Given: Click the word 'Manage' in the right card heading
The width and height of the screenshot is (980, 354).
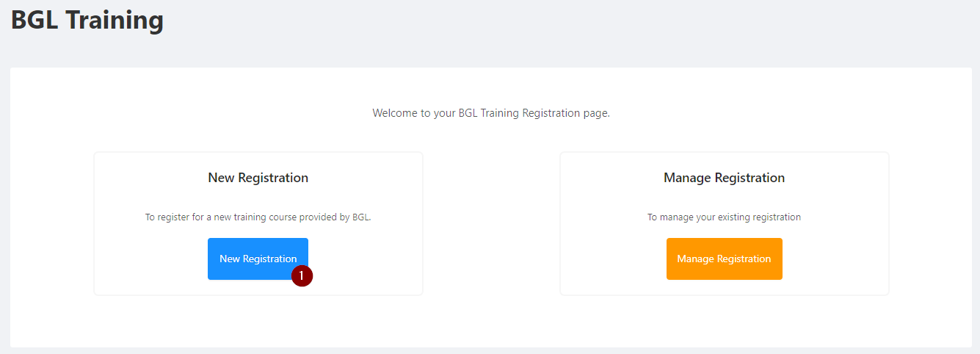Looking at the screenshot, I should point(687,178).
